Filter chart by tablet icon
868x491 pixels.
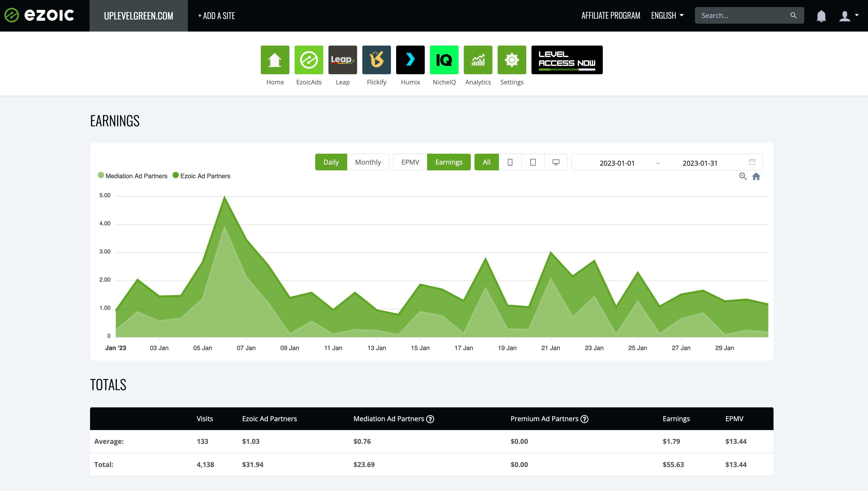tap(533, 162)
